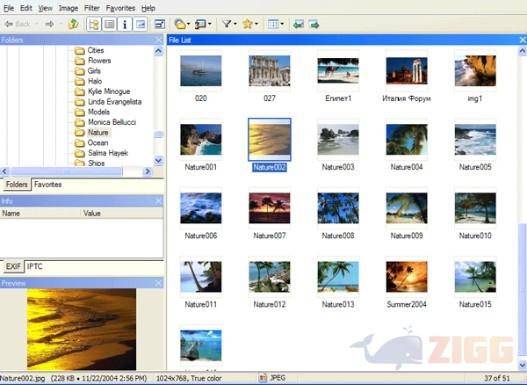
Task: Open the Help menu
Action: tap(148, 8)
